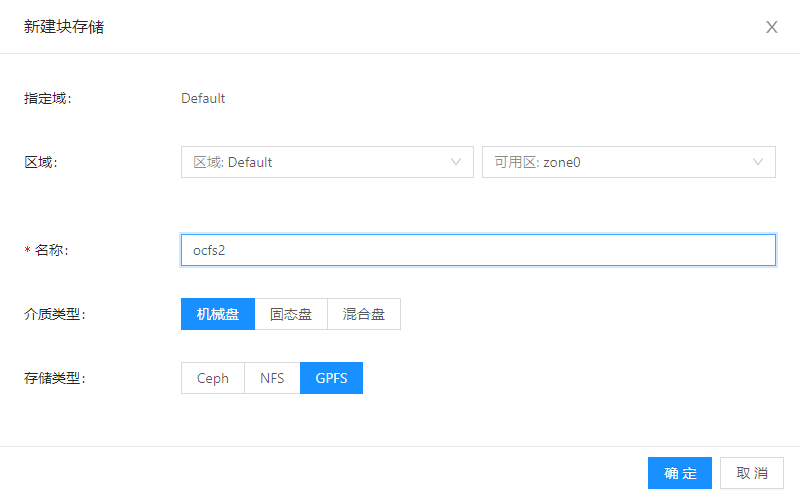The width and height of the screenshot is (800, 501).
Task: Focus the 名称 input containing ocfs2
Action: click(478, 250)
